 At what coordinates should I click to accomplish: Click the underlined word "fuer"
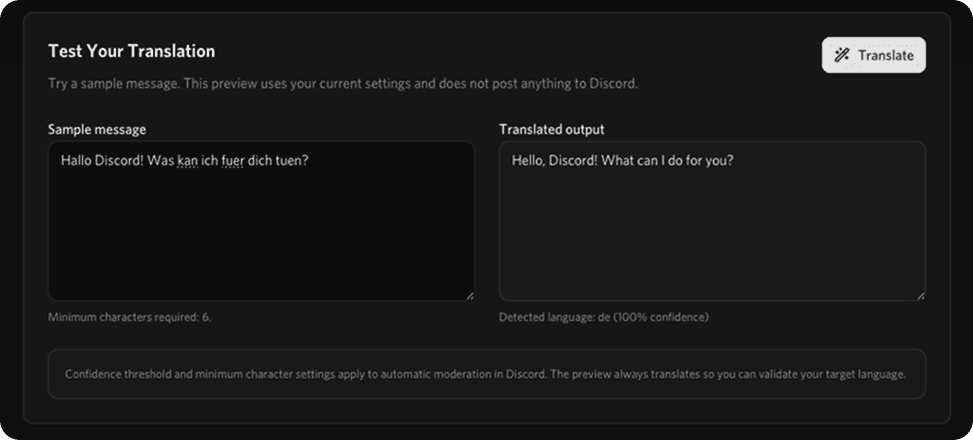[234, 160]
